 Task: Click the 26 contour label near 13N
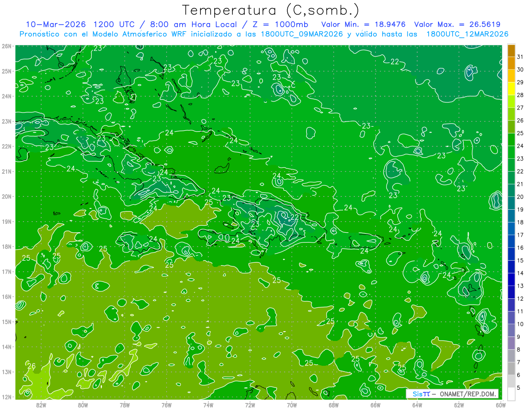pyautogui.click(x=31, y=366)
